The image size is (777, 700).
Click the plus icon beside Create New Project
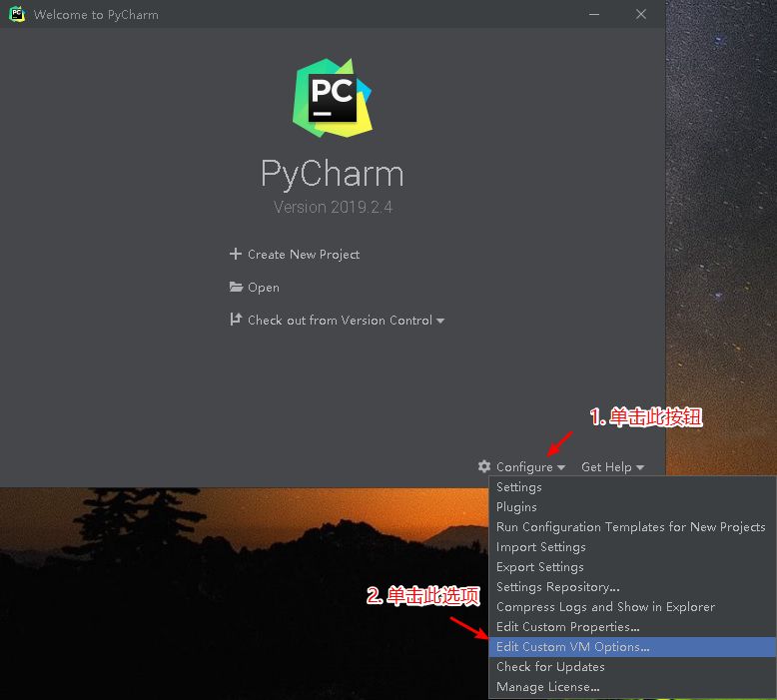pyautogui.click(x=236, y=254)
